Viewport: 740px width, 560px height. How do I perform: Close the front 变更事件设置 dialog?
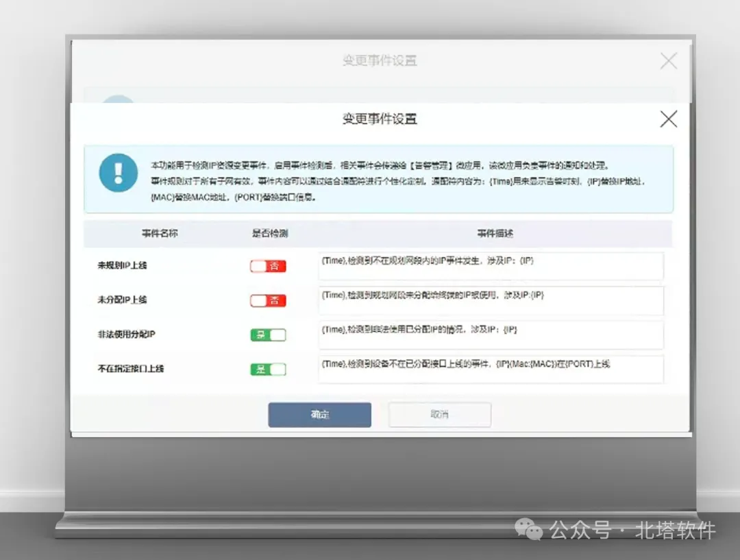tap(668, 119)
